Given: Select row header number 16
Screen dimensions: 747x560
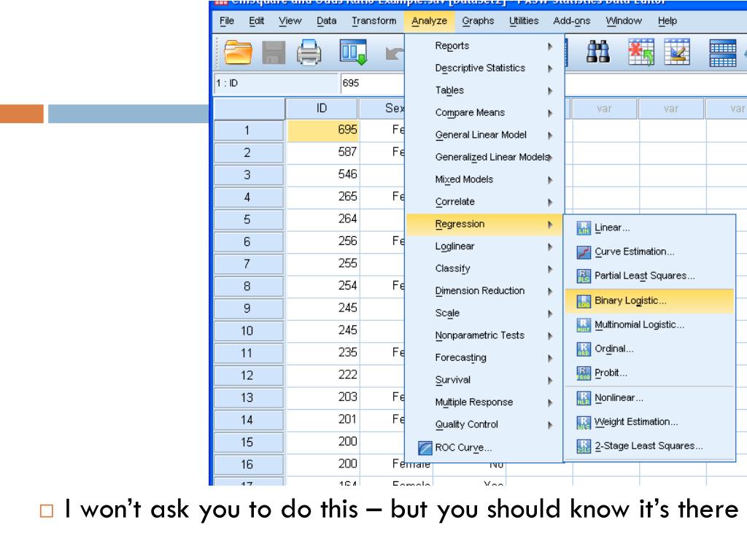Looking at the screenshot, I should click(248, 464).
